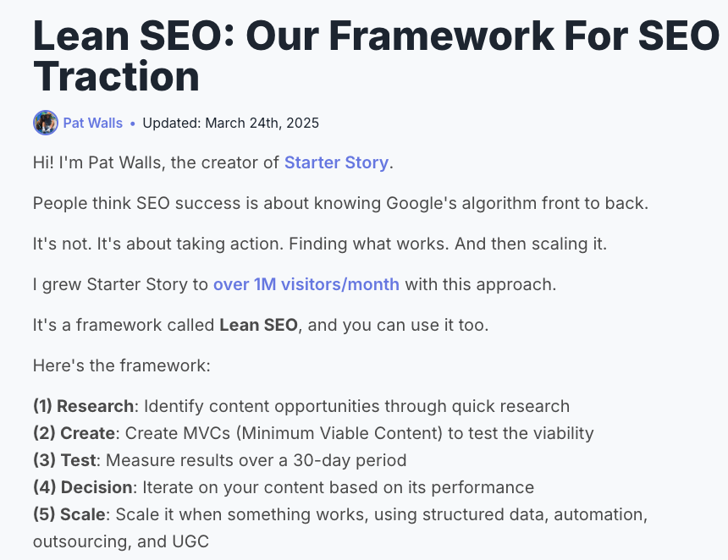Open the Pat Walls author link
The height and width of the screenshot is (560, 728).
(93, 123)
